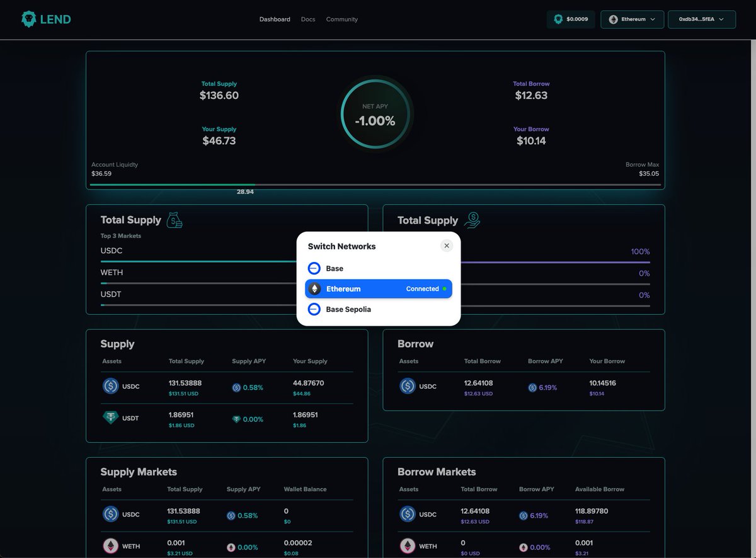Image resolution: width=756 pixels, height=558 pixels.
Task: Click Your Borrow value $10.14
Action: (x=531, y=141)
